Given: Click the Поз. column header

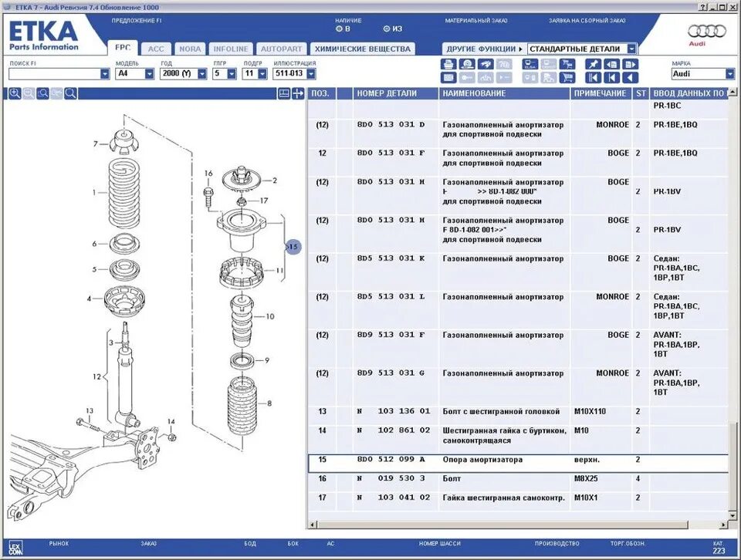Looking at the screenshot, I should tap(322, 93).
